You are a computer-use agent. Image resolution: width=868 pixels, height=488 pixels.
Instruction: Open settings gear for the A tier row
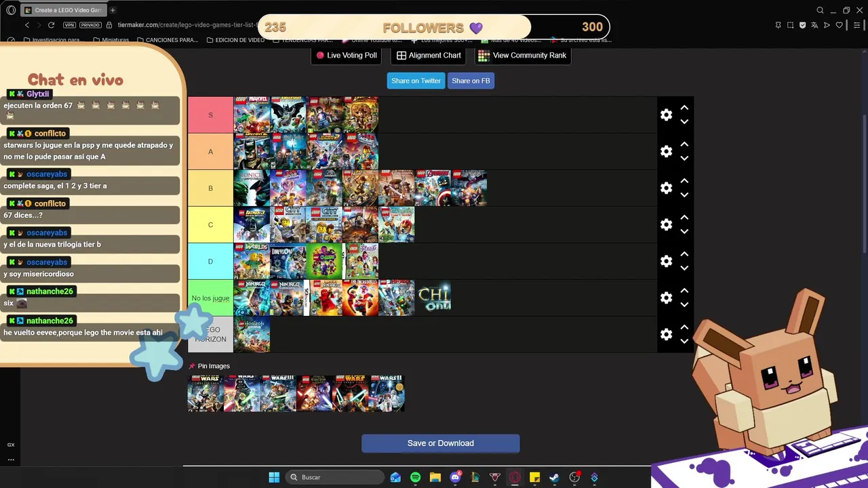point(666,152)
